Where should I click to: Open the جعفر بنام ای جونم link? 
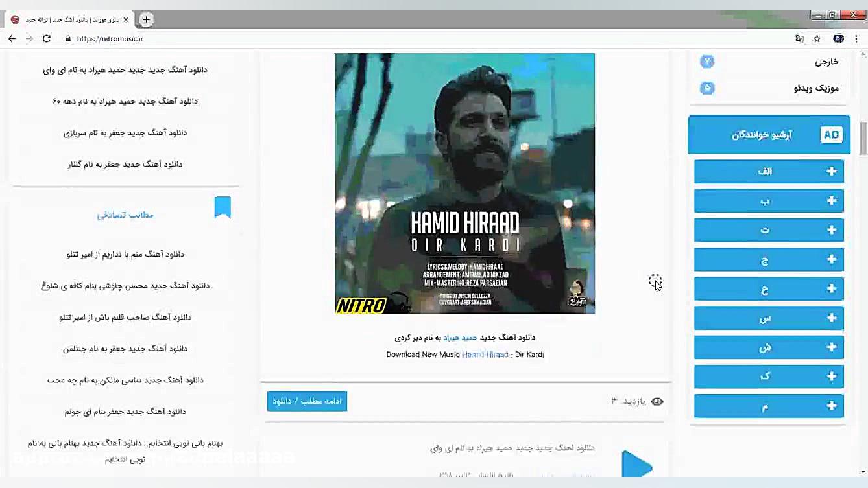click(125, 412)
